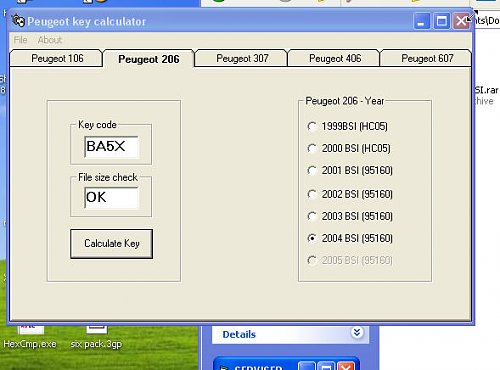
Task: Open the About menu
Action: click(50, 40)
